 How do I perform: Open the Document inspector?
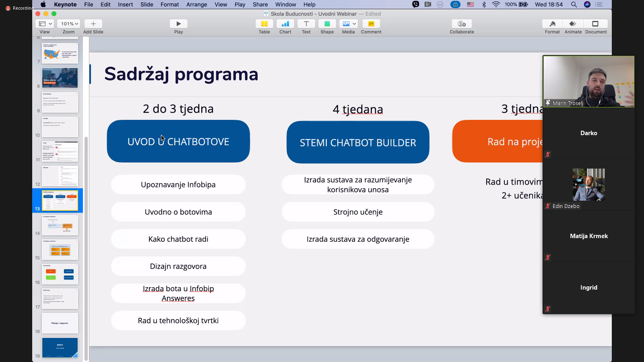coord(596,24)
